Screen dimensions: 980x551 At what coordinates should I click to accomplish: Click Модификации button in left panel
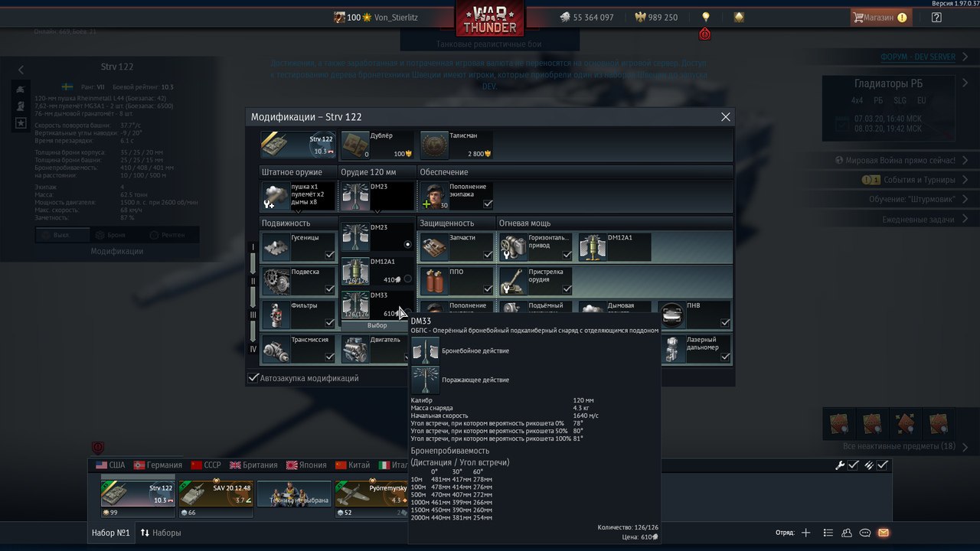(x=117, y=251)
